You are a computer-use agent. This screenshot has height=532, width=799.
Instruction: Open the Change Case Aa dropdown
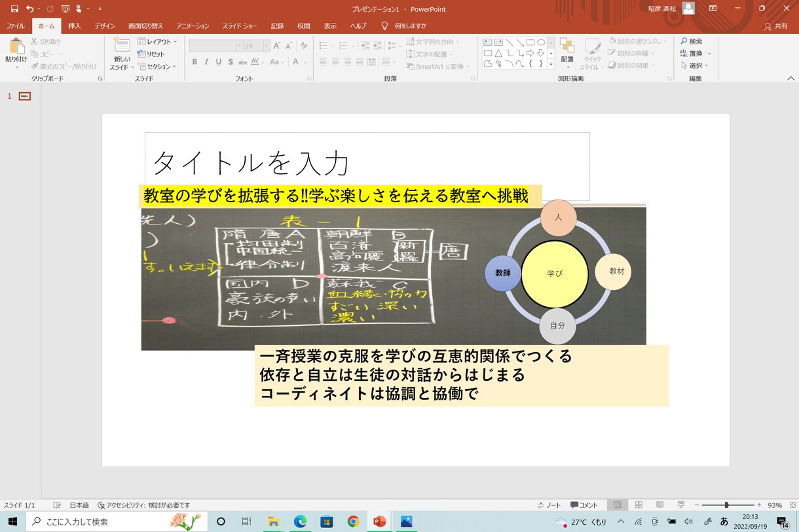[276, 62]
